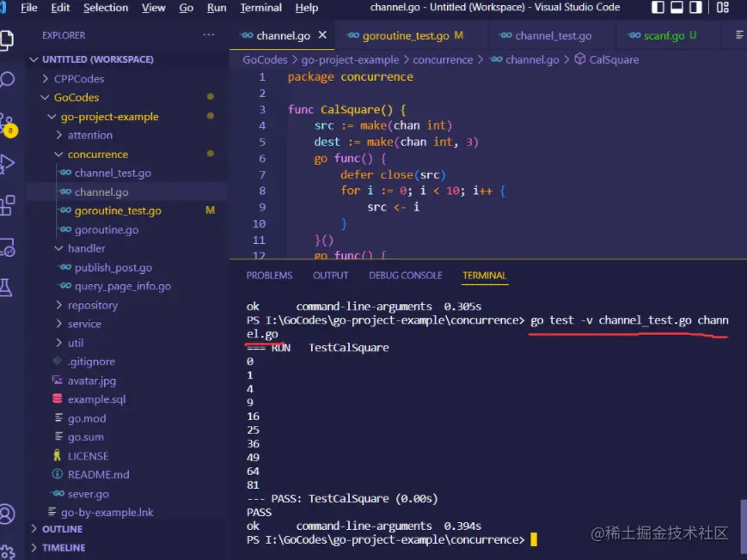Click concurrence in the breadcrumb path

(443, 59)
